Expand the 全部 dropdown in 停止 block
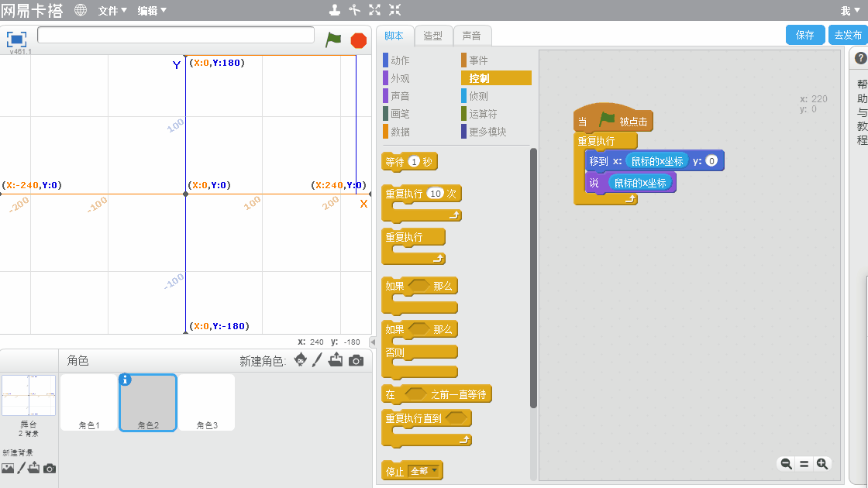This screenshot has height=488, width=868. (x=424, y=471)
